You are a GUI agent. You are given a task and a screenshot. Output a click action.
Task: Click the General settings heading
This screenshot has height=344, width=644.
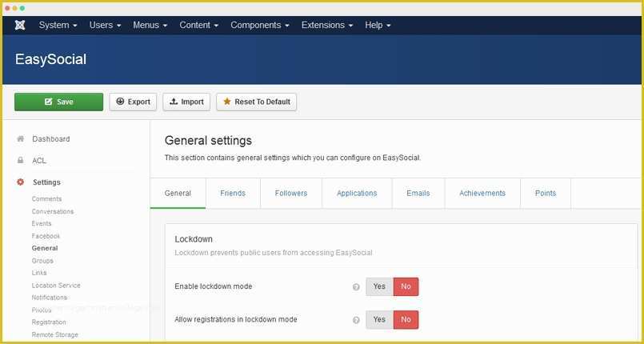point(208,141)
